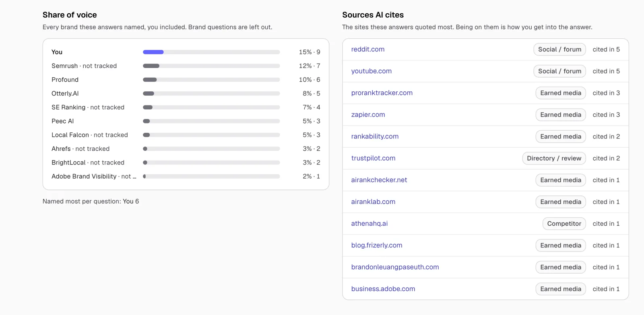This screenshot has width=644, height=315.
Task: Click "cited in 1" on athenahq.ai row
Action: pos(606,223)
